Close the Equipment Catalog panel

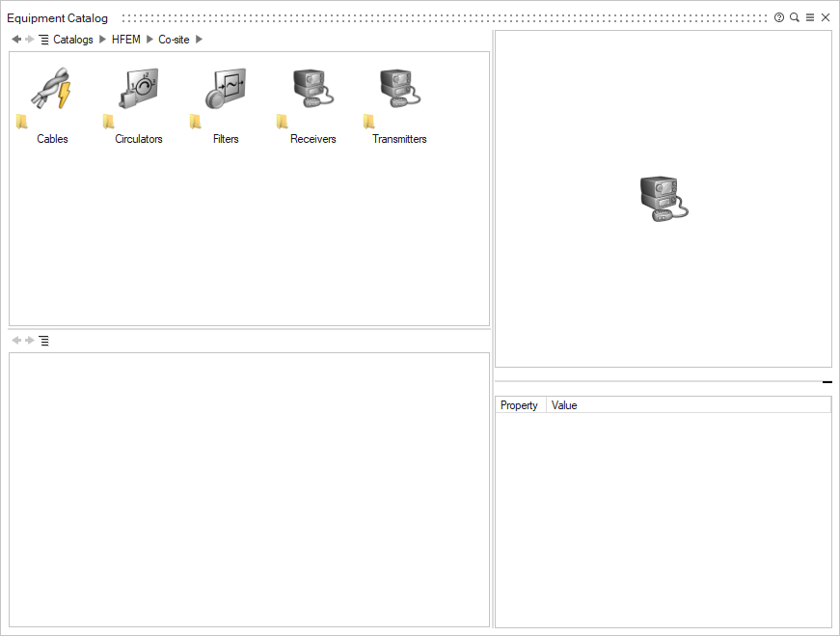826,17
